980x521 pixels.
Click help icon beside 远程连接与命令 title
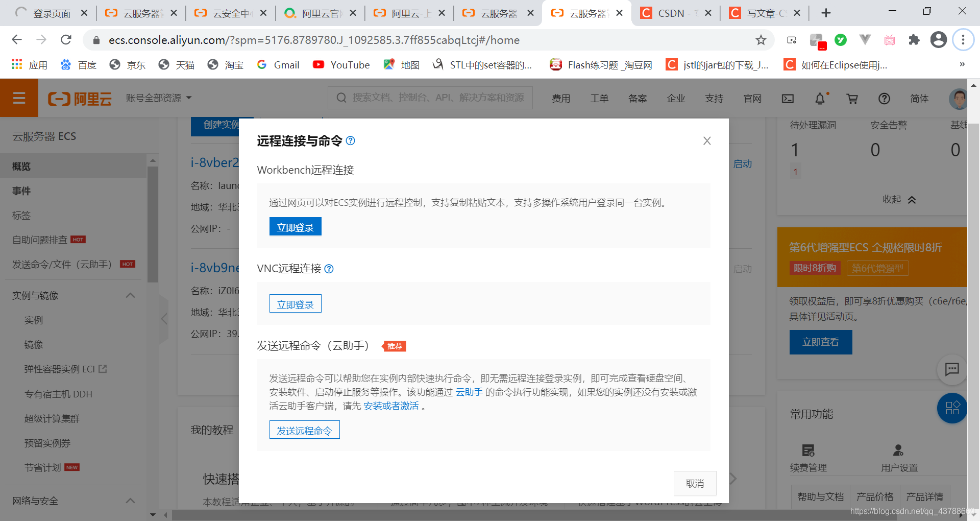350,140
